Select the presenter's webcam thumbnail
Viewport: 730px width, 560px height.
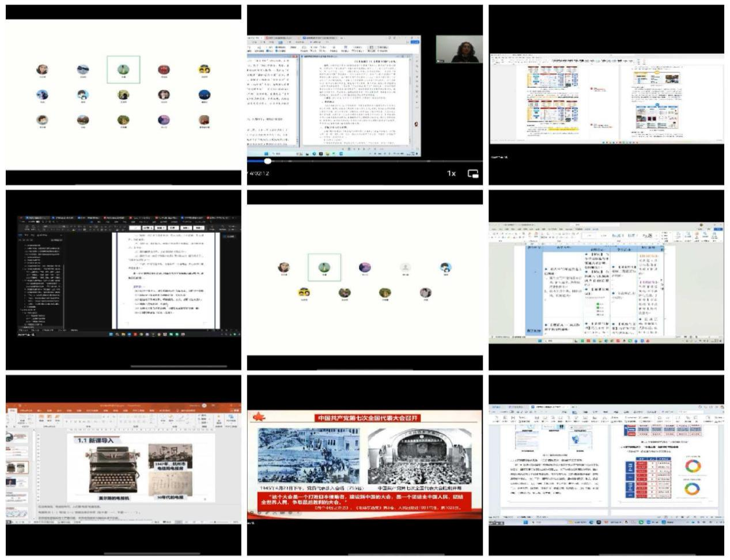pyautogui.click(x=459, y=49)
